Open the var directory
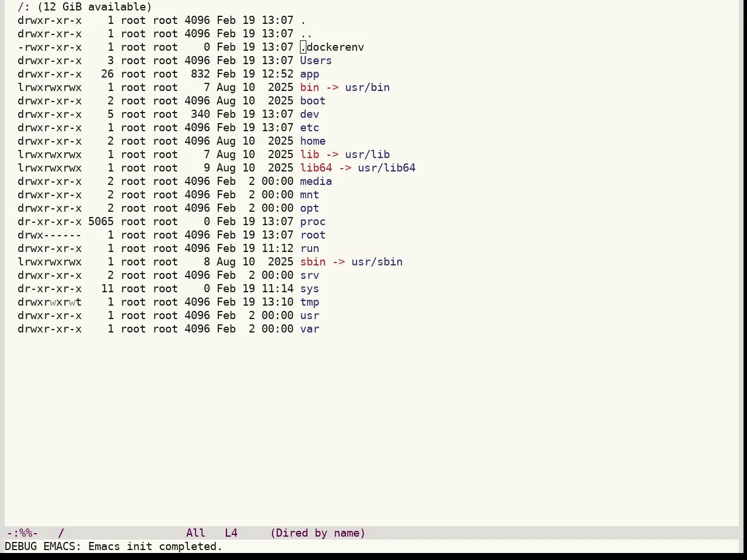This screenshot has width=747, height=560. click(x=309, y=329)
